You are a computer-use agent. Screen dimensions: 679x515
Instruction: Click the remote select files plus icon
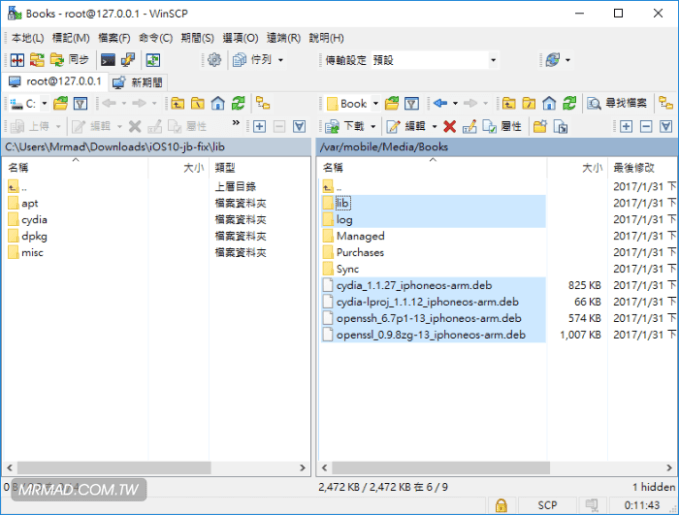tap(626, 126)
